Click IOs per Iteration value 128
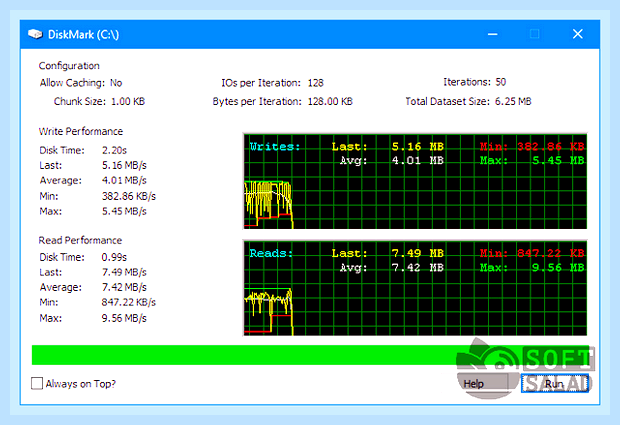Image resolution: width=620 pixels, height=425 pixels. point(316,83)
